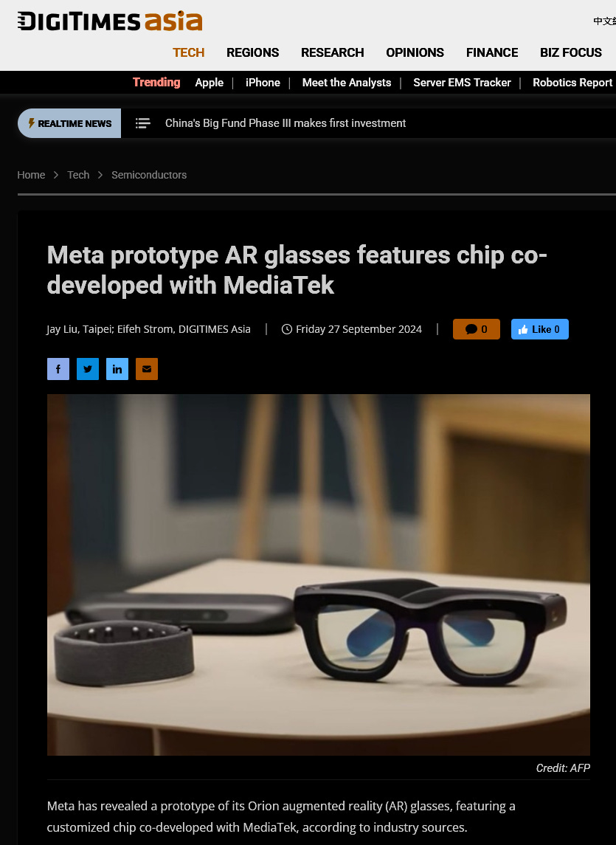Click the Like 0 thumbs-up button
Screen dimensions: 616x845
[x=539, y=329]
